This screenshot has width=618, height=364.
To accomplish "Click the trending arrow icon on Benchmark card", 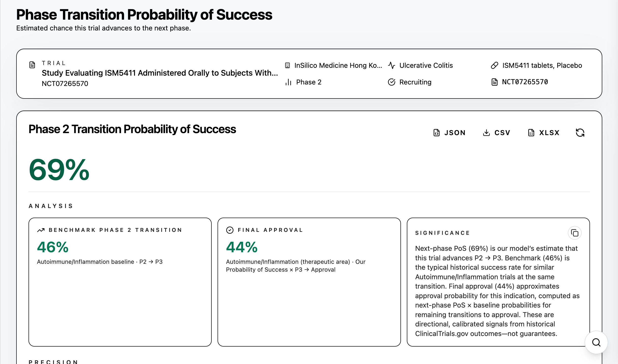I will point(41,230).
